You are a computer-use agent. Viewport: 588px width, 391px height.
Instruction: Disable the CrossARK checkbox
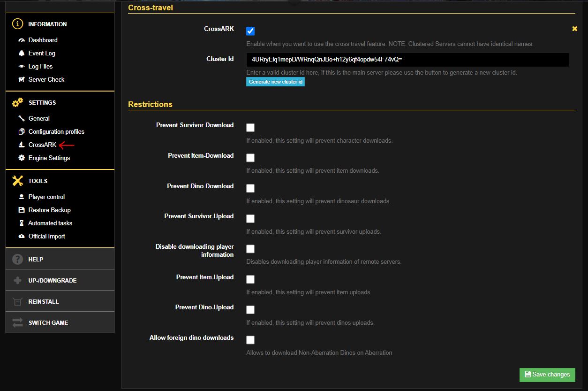tap(250, 31)
